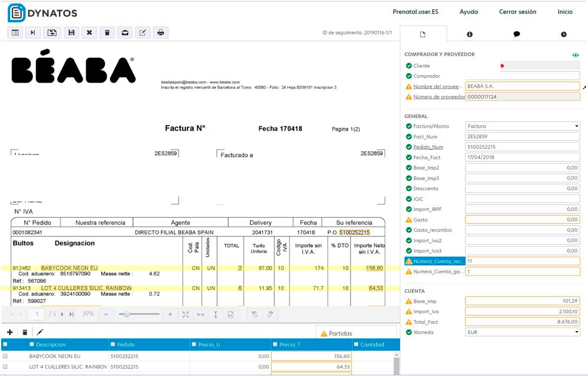Image resolution: width=588 pixels, height=376 pixels.
Task: Click the IGIC input field
Action: pyautogui.click(x=522, y=199)
